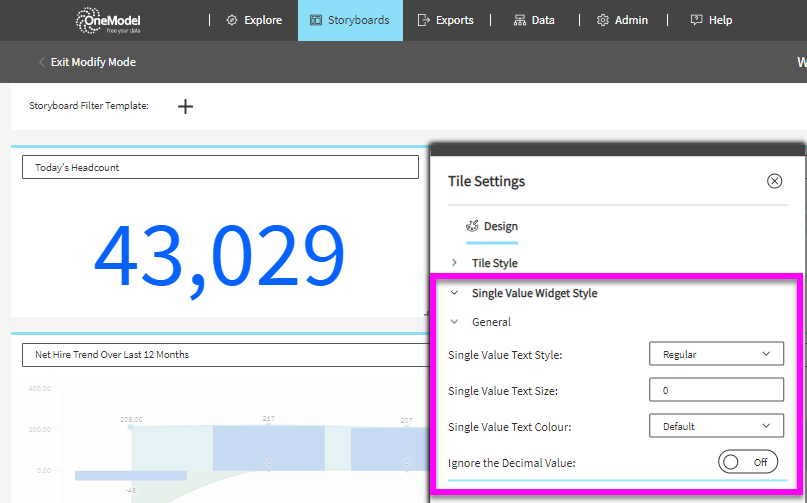Click the OneModel logo
Screen dimensions: 807x503
coord(108,21)
